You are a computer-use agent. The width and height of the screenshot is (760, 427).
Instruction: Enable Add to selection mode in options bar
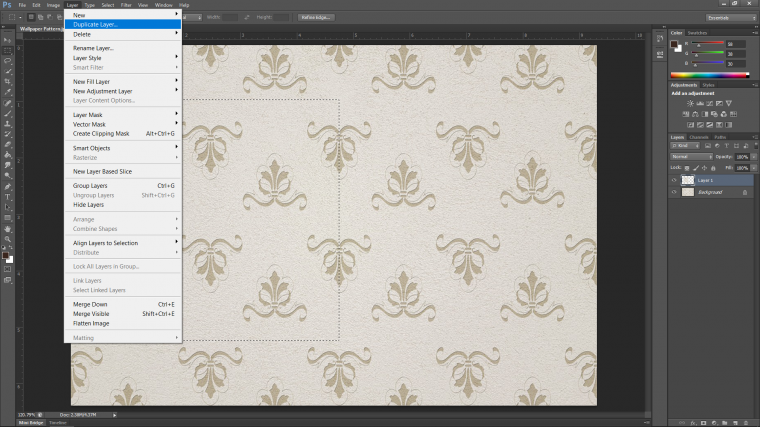click(40, 17)
